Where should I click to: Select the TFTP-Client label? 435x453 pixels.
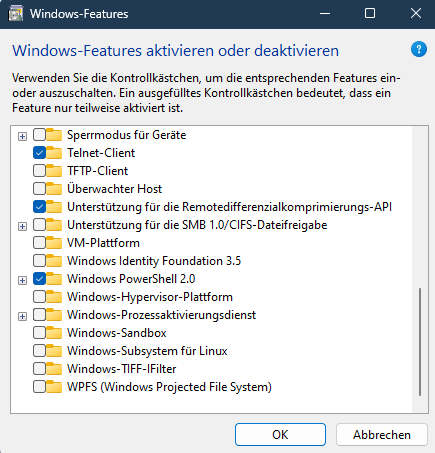pos(97,171)
